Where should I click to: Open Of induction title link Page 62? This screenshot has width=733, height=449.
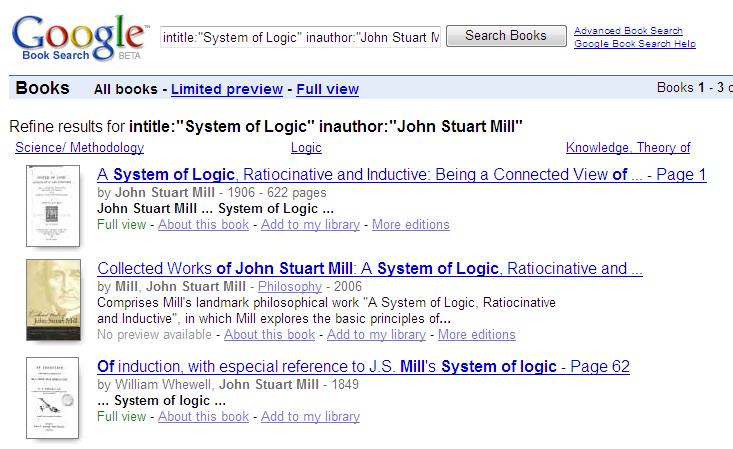point(363,366)
